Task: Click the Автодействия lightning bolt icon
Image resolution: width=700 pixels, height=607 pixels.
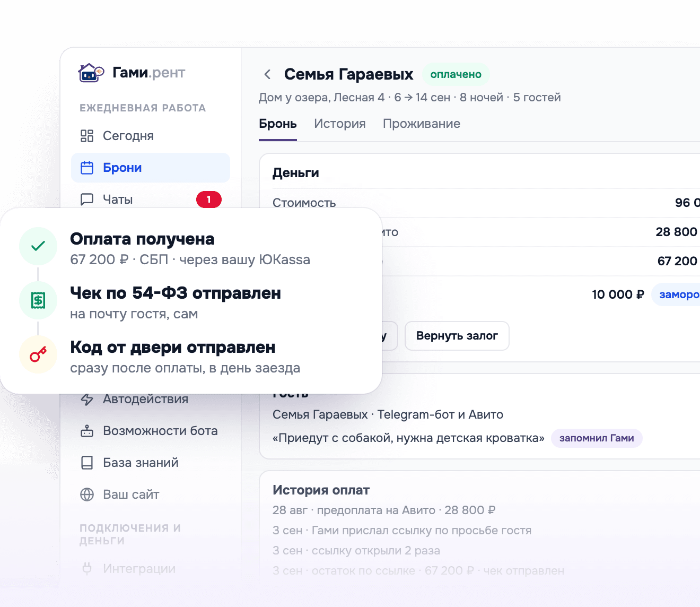Action: [87, 399]
